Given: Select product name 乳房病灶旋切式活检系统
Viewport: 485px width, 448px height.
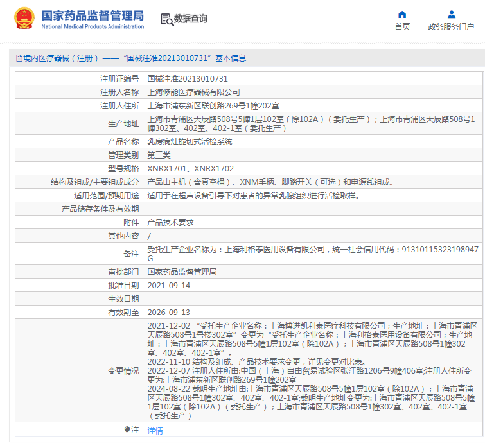Looking at the screenshot, I should pos(190,142).
